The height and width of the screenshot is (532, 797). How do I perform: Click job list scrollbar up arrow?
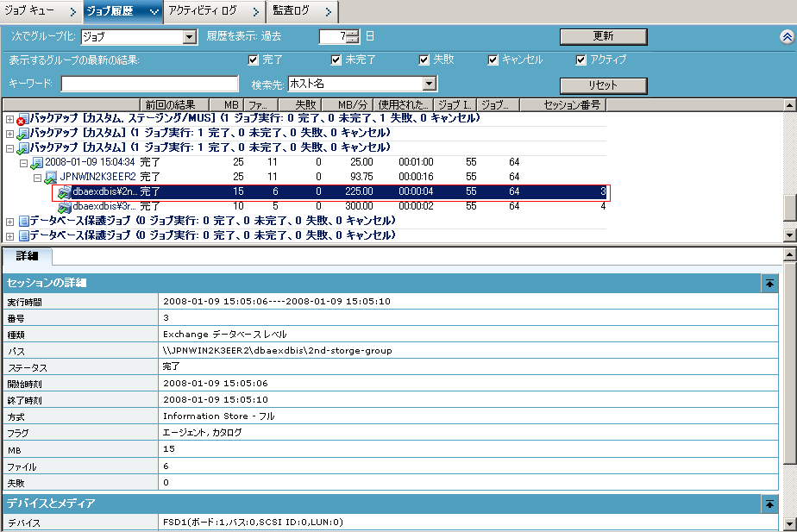point(789,105)
